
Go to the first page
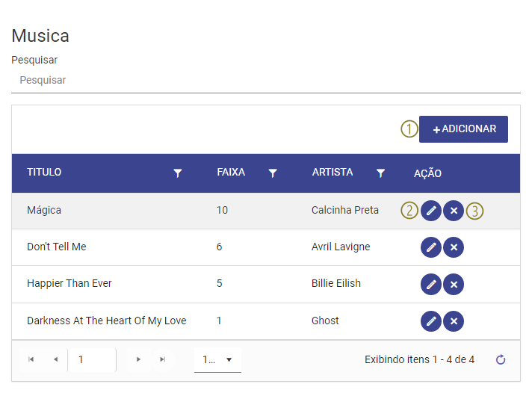(x=31, y=359)
